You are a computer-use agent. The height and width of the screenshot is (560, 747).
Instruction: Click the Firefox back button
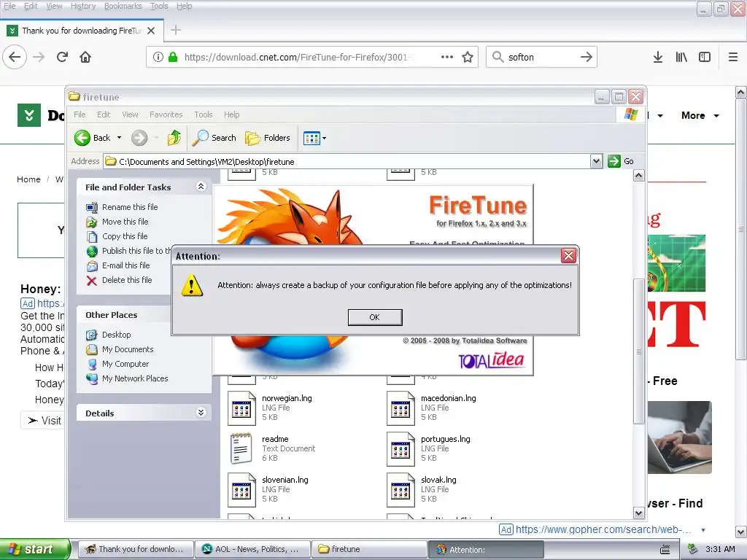pyautogui.click(x=15, y=57)
